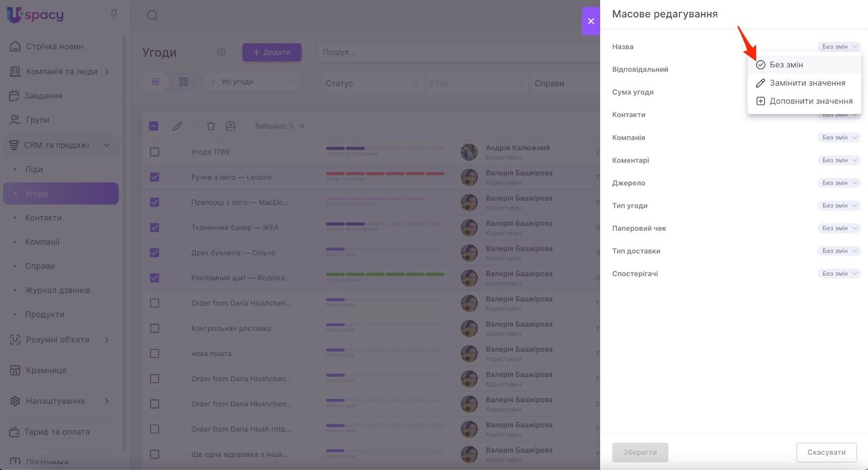Click the Пошук search input field
The image size is (868, 470).
[x=456, y=53]
